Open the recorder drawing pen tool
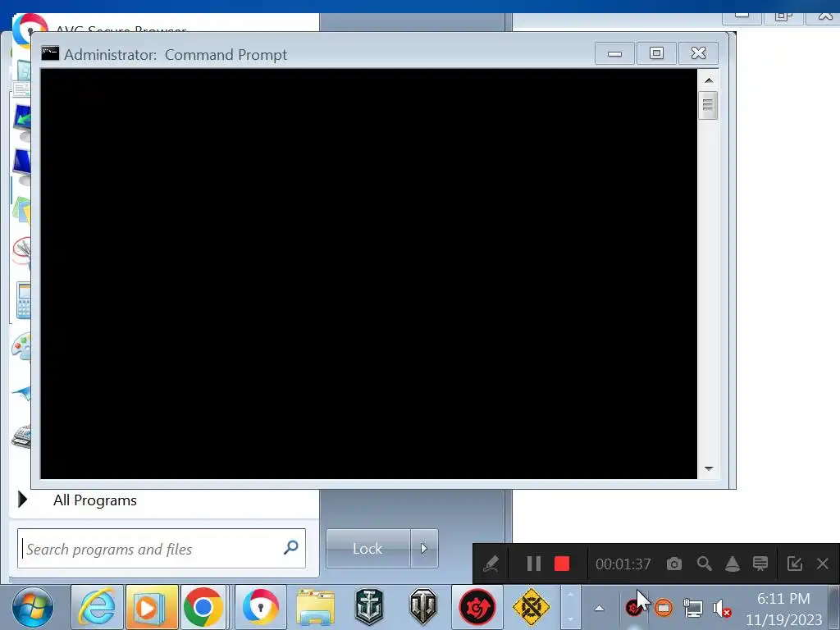Viewport: 840px width, 630px height. [491, 564]
